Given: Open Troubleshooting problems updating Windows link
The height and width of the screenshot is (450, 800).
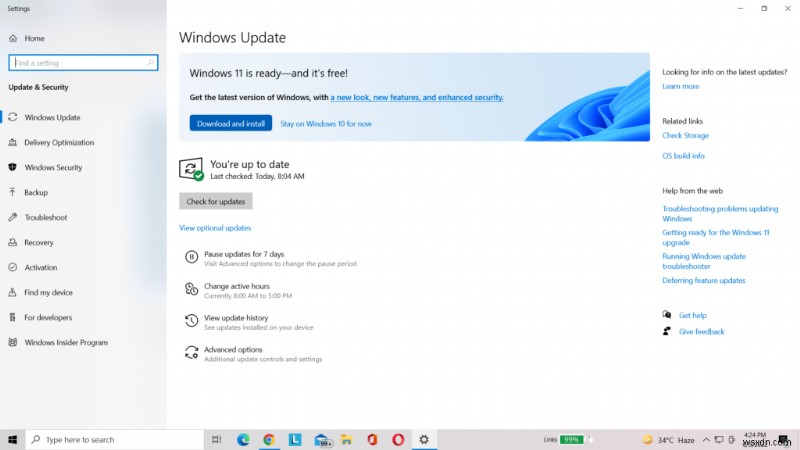Looking at the screenshot, I should pyautogui.click(x=720, y=213).
